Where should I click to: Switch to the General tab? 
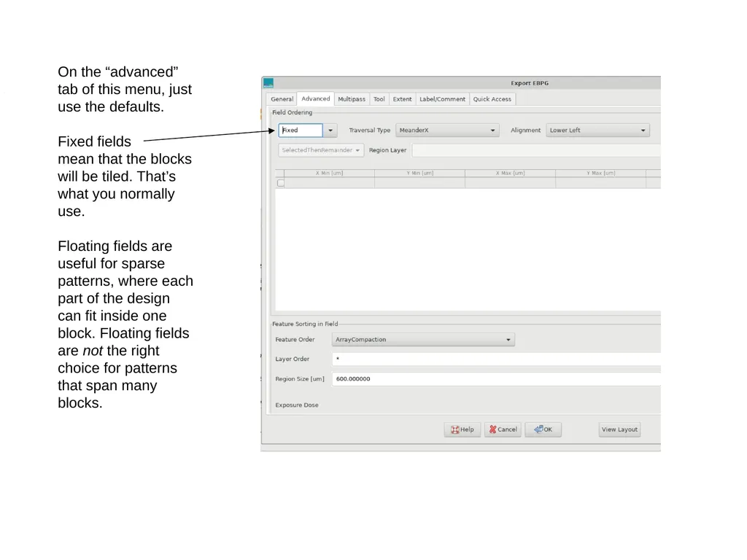click(x=282, y=99)
